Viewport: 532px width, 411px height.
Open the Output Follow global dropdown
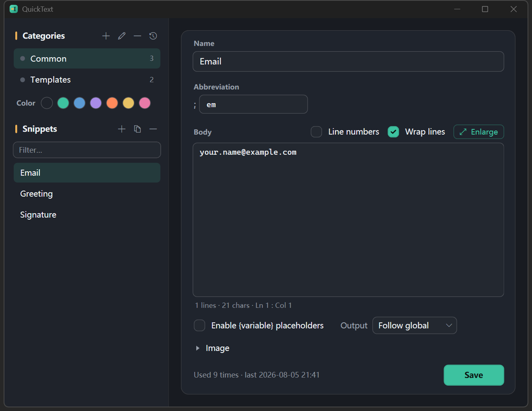(415, 326)
